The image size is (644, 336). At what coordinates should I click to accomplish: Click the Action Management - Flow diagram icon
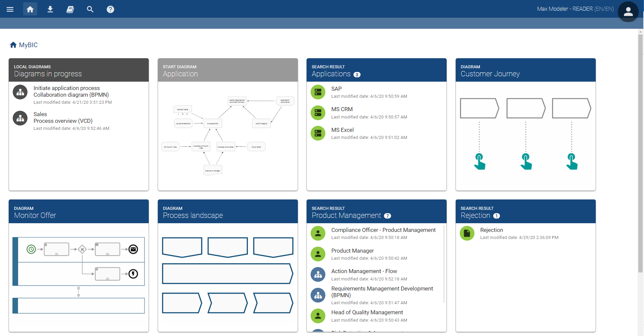tap(318, 274)
